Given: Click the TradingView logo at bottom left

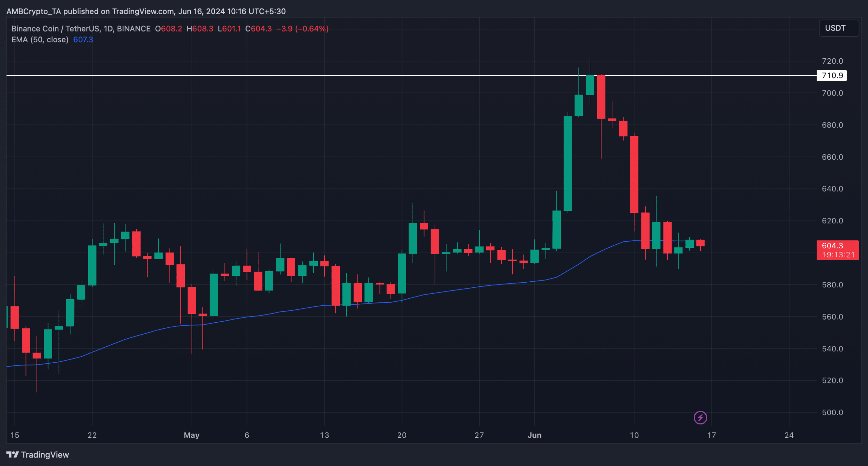Looking at the screenshot, I should click(38, 454).
